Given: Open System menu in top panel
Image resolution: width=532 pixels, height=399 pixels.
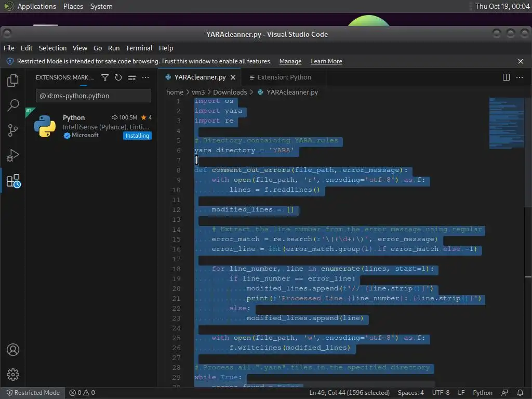Looking at the screenshot, I should coord(101,6).
